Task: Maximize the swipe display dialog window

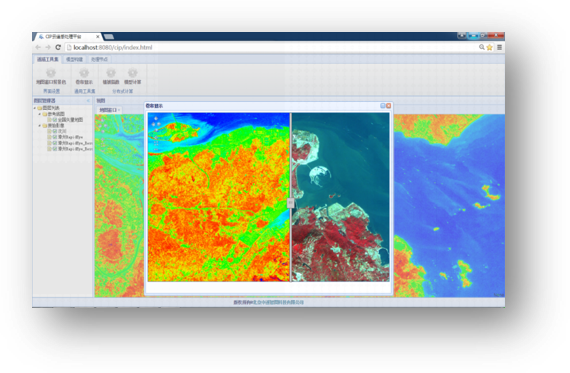Action: 382,106
